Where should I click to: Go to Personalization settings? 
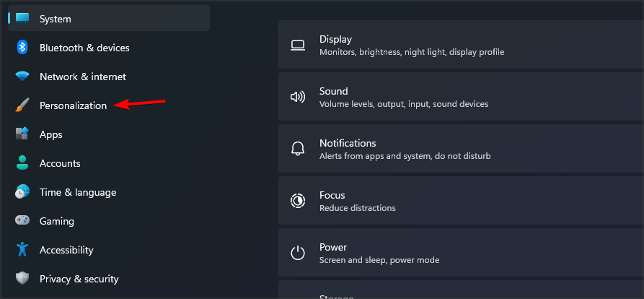[x=73, y=105]
